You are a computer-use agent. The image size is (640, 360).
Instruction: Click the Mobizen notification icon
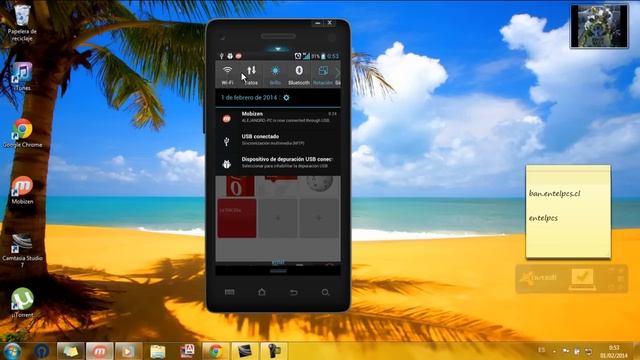point(227,119)
